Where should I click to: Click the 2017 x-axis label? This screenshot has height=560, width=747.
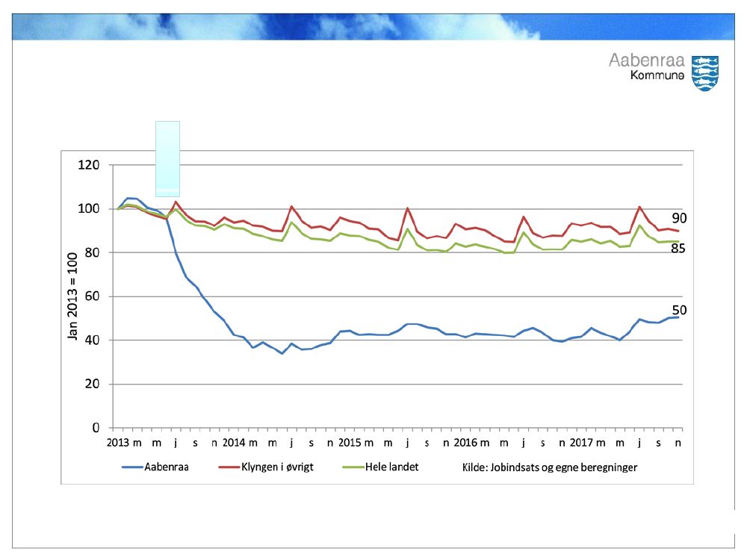click(x=581, y=443)
